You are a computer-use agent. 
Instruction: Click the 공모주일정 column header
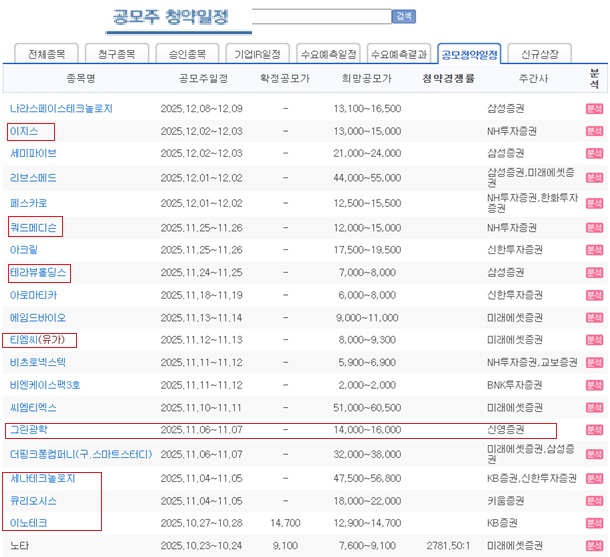pyautogui.click(x=203, y=79)
